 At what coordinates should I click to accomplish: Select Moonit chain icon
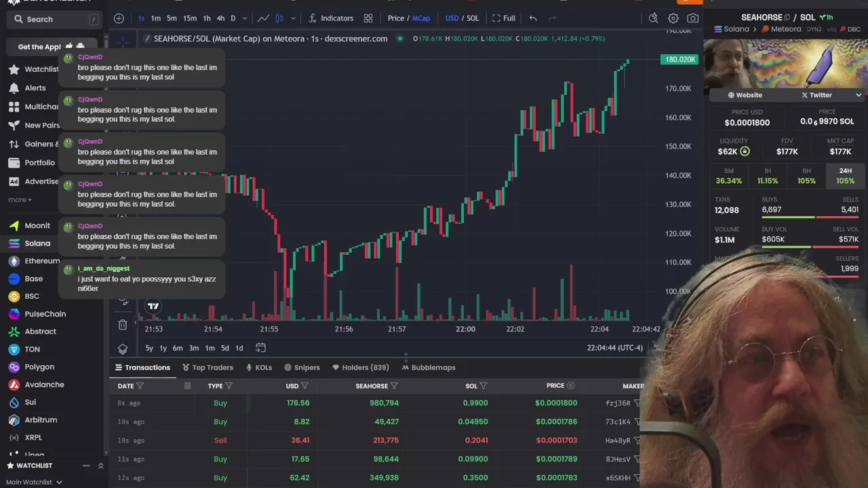(14, 226)
